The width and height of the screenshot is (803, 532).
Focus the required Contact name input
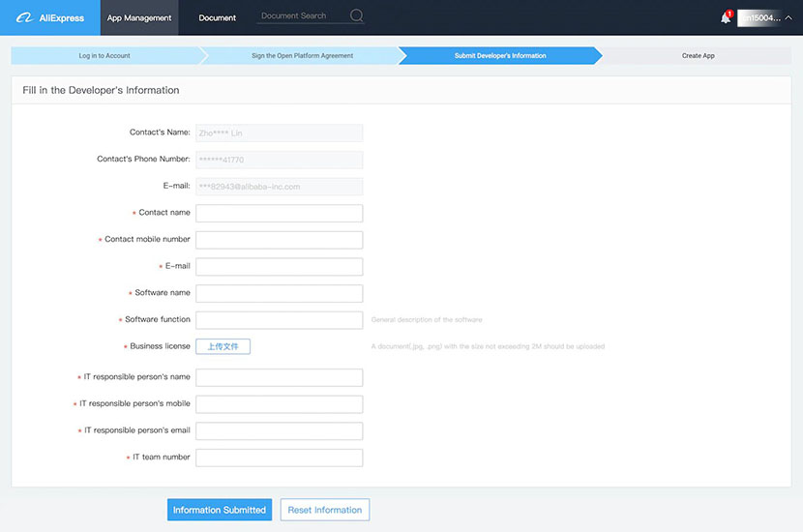[279, 214]
